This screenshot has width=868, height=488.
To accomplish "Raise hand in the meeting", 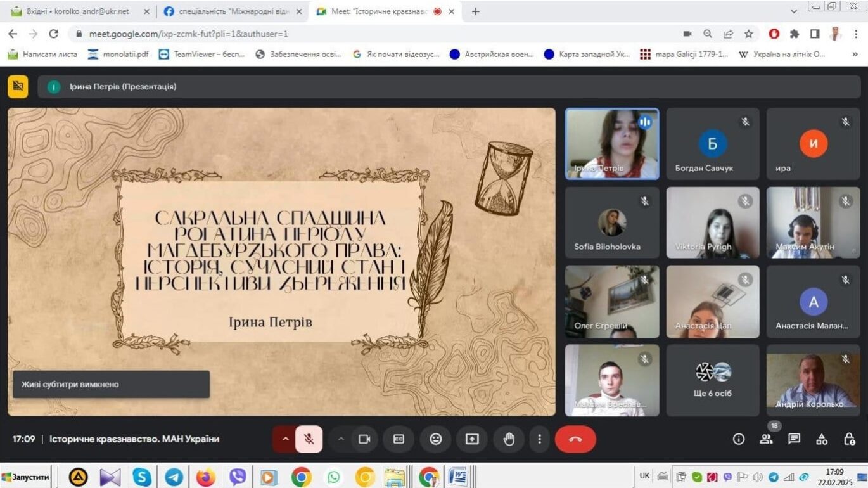I will [x=509, y=439].
